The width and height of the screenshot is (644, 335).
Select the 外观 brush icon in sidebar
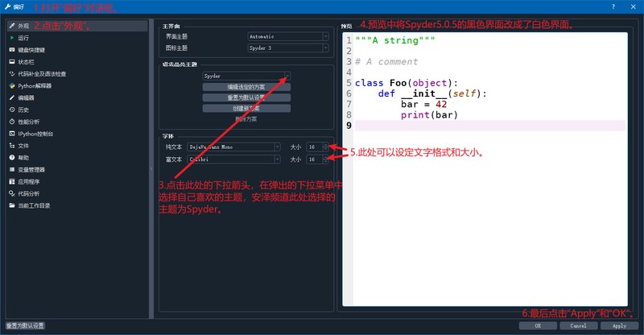[x=12, y=26]
